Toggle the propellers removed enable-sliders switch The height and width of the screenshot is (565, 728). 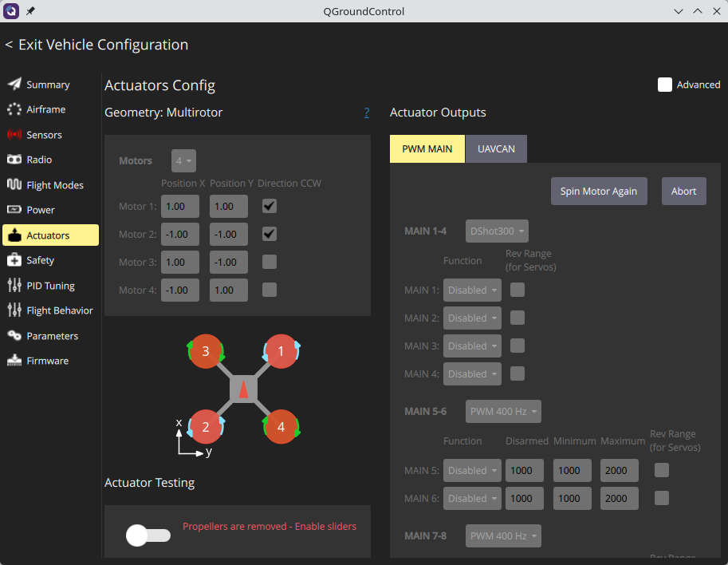click(x=148, y=535)
